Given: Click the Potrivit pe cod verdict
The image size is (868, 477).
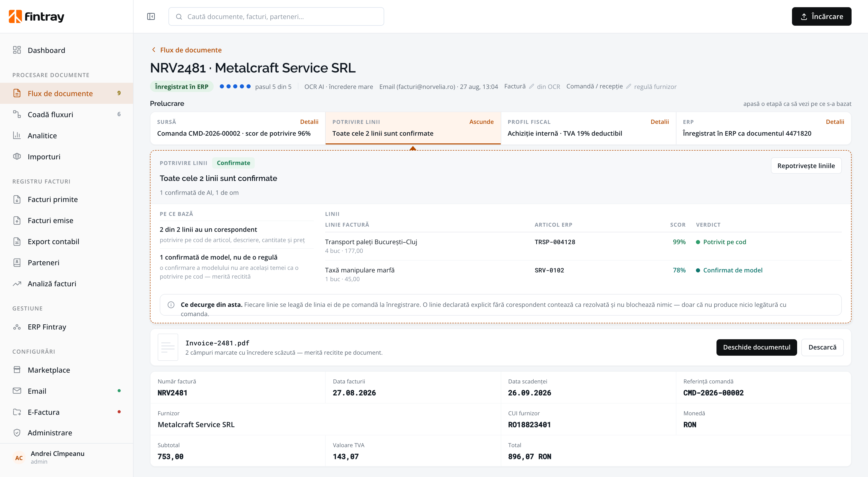Looking at the screenshot, I should [x=721, y=242].
